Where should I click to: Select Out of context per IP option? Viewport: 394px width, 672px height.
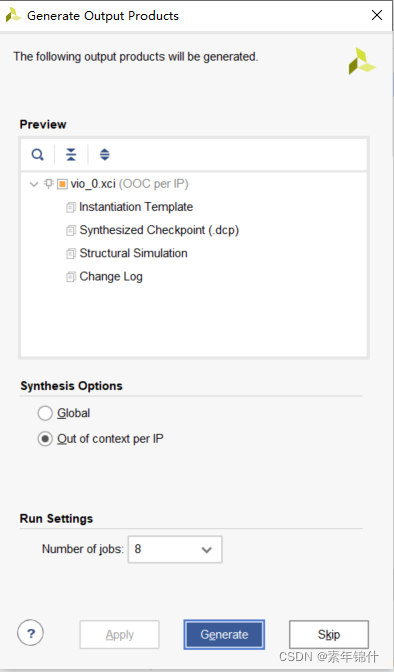pyautogui.click(x=45, y=439)
